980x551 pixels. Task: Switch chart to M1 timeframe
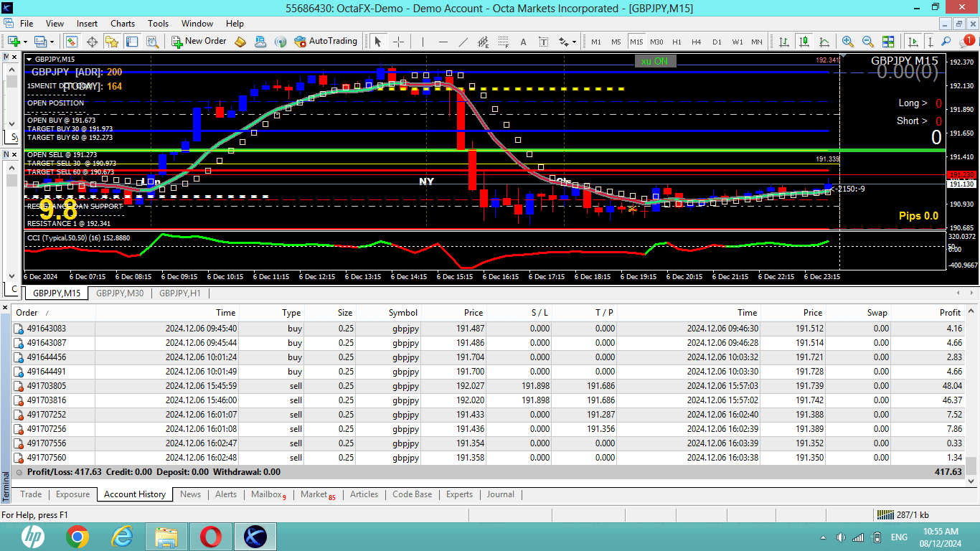click(x=596, y=42)
